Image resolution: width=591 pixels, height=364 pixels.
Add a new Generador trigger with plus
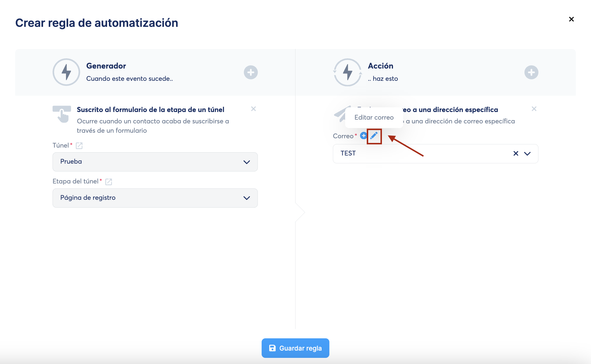pos(251,72)
